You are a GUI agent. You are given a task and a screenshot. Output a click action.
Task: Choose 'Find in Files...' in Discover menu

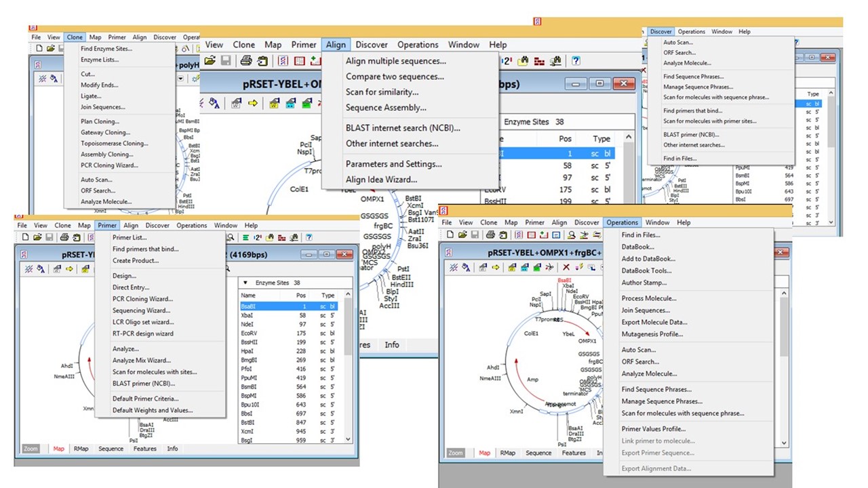click(x=679, y=159)
